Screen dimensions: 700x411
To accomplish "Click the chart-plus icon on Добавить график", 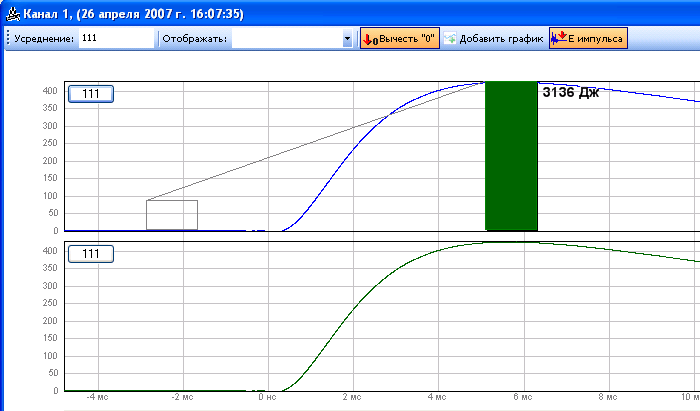I will point(450,38).
